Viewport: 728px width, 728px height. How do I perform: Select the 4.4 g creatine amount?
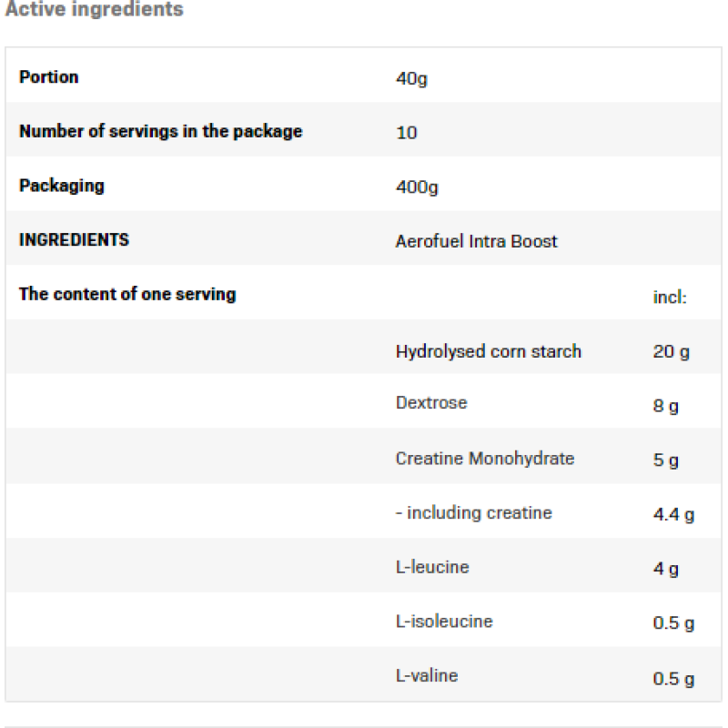coord(673,515)
